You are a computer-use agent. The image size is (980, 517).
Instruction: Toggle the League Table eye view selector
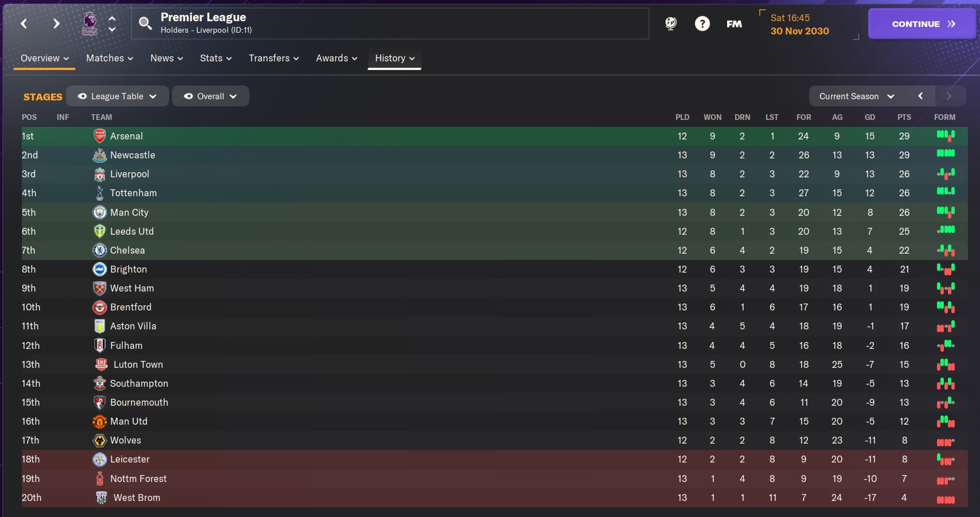(118, 96)
